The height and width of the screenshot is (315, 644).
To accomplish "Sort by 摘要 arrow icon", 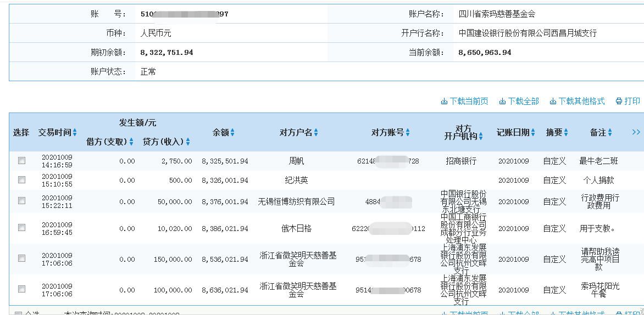I will (x=566, y=132).
